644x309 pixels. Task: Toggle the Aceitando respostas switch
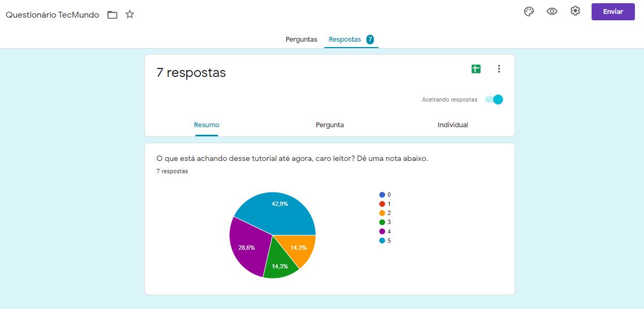494,99
